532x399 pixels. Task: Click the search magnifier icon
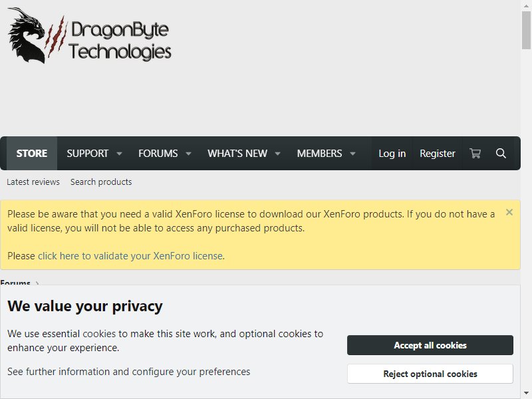point(501,154)
